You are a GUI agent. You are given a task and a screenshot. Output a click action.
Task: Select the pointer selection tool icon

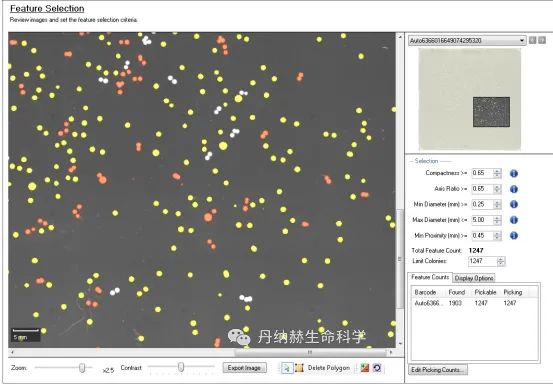[x=287, y=368]
